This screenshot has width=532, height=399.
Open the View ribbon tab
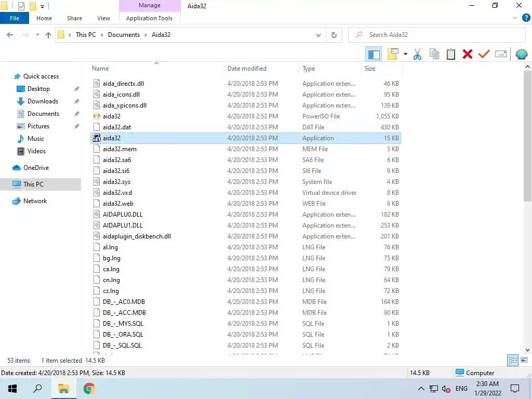[x=103, y=18]
